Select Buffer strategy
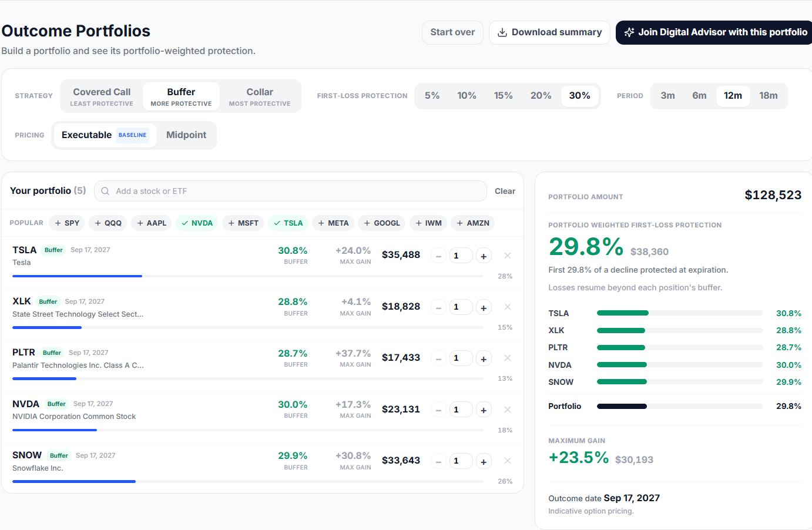This screenshot has width=812, height=530. tap(181, 96)
